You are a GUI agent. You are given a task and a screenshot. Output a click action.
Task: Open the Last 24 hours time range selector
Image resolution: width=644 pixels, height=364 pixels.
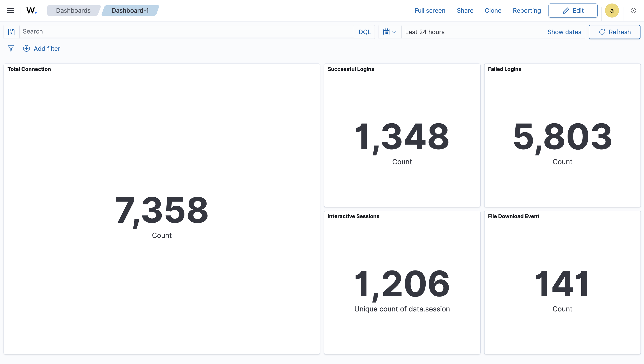coord(425,32)
